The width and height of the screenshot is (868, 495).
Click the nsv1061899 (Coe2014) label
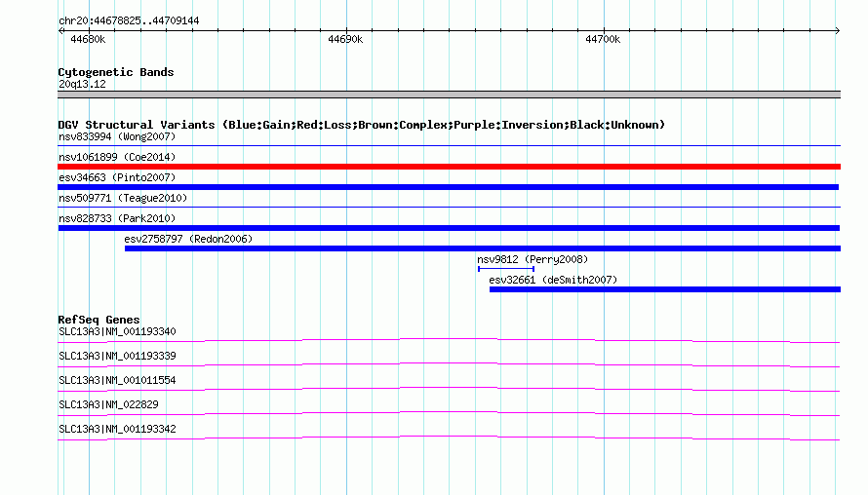pos(117,157)
